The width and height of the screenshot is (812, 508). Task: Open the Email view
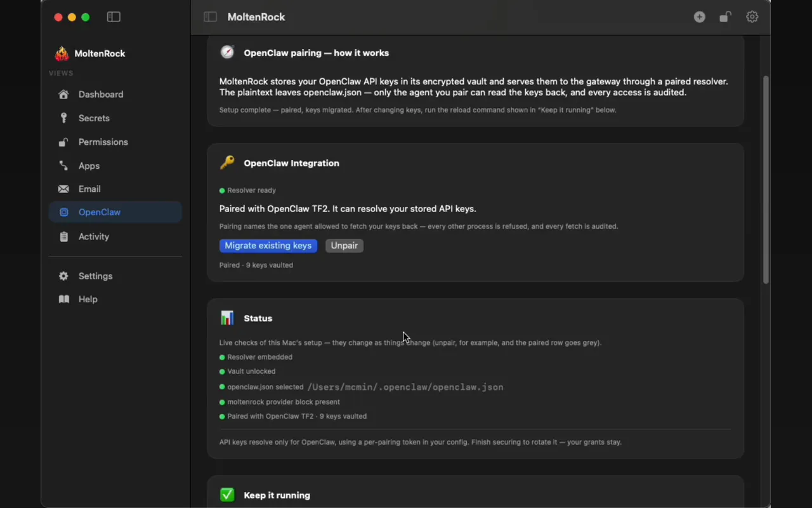[x=115, y=189]
